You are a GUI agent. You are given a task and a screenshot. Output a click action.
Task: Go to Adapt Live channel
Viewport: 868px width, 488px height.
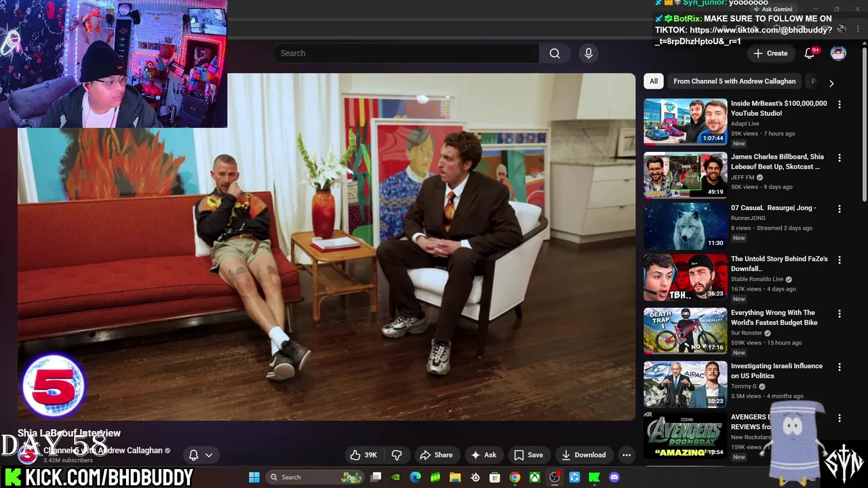pyautogui.click(x=745, y=124)
